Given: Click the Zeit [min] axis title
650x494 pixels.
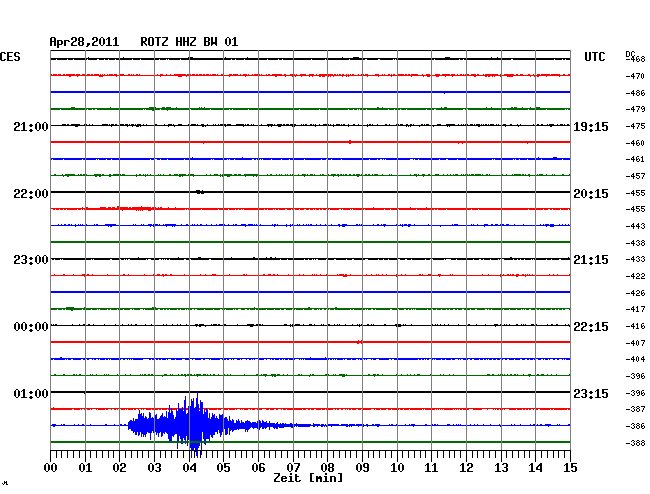Looking at the screenshot, I should (308, 478).
